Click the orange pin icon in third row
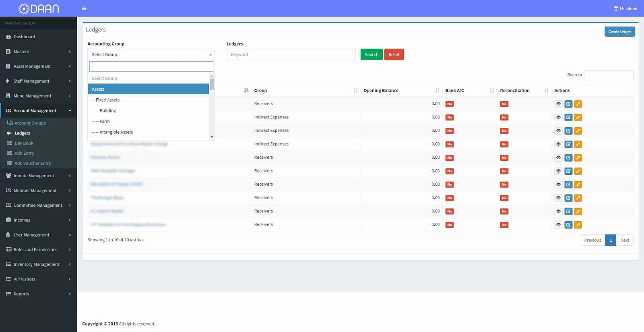The image size is (644, 332). pyautogui.click(x=578, y=131)
